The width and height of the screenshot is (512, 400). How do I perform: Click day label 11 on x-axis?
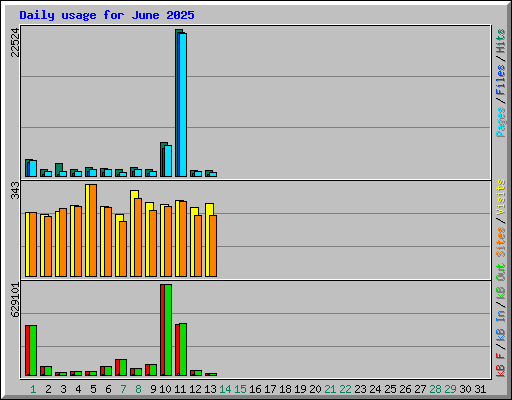click(180, 389)
